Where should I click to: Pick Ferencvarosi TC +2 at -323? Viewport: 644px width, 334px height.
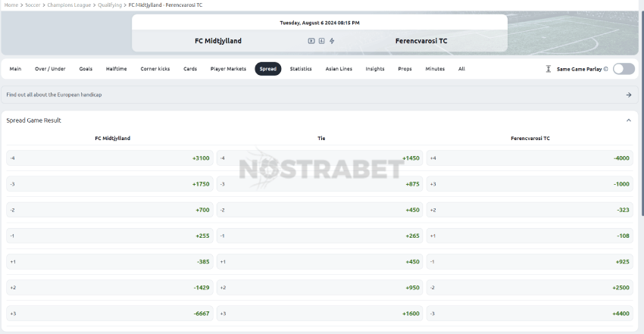(x=530, y=210)
